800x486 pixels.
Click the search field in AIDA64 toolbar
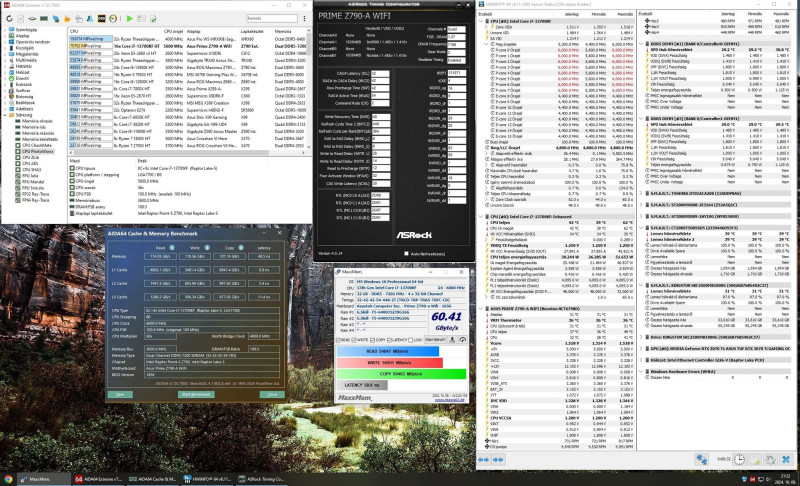click(272, 18)
